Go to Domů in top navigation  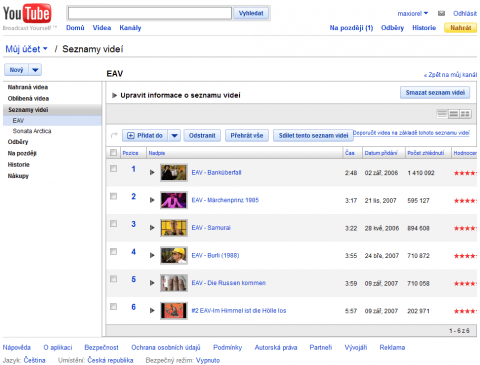click(x=75, y=28)
